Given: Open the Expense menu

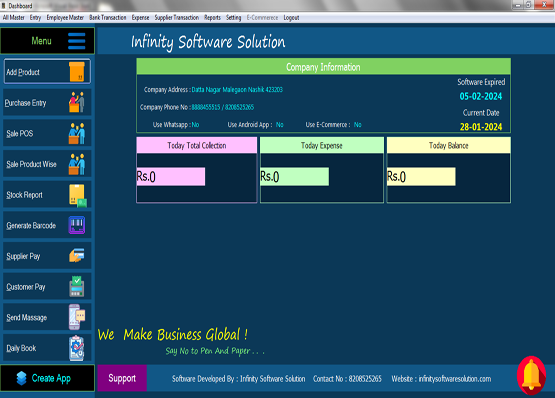Looking at the screenshot, I should click(x=141, y=17).
